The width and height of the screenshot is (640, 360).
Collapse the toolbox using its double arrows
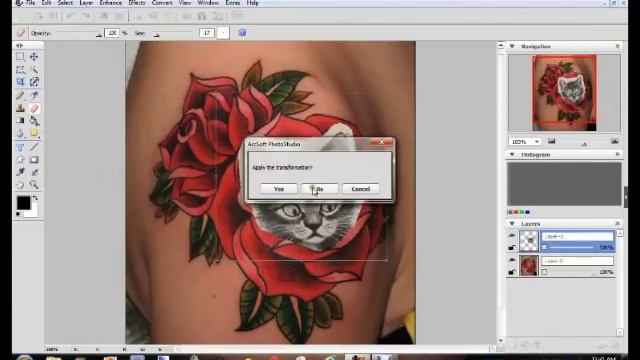[19, 46]
